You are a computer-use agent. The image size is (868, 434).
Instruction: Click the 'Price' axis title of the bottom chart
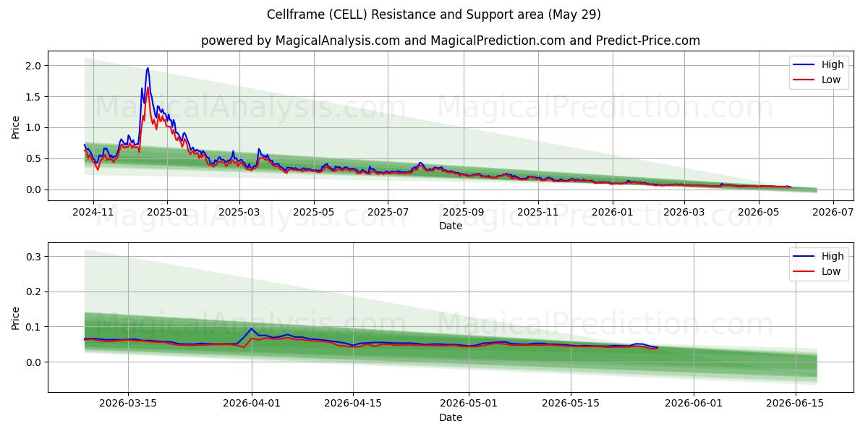(x=16, y=318)
